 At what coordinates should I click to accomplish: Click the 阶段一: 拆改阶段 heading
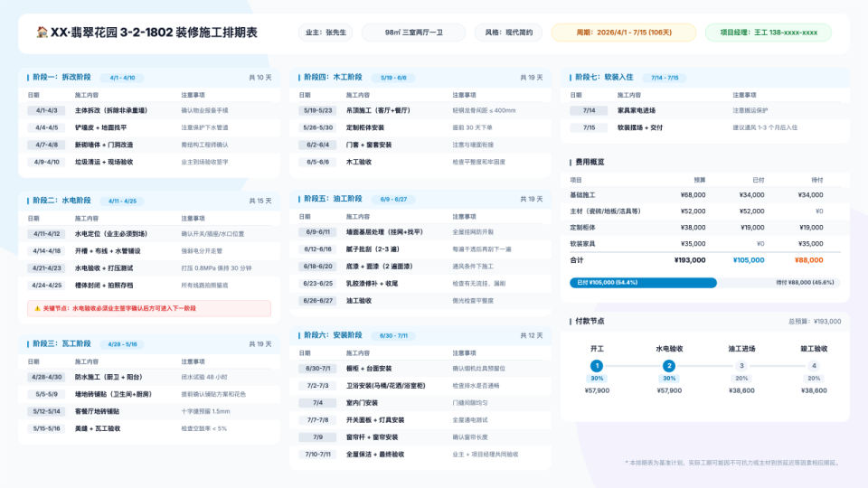pos(61,78)
